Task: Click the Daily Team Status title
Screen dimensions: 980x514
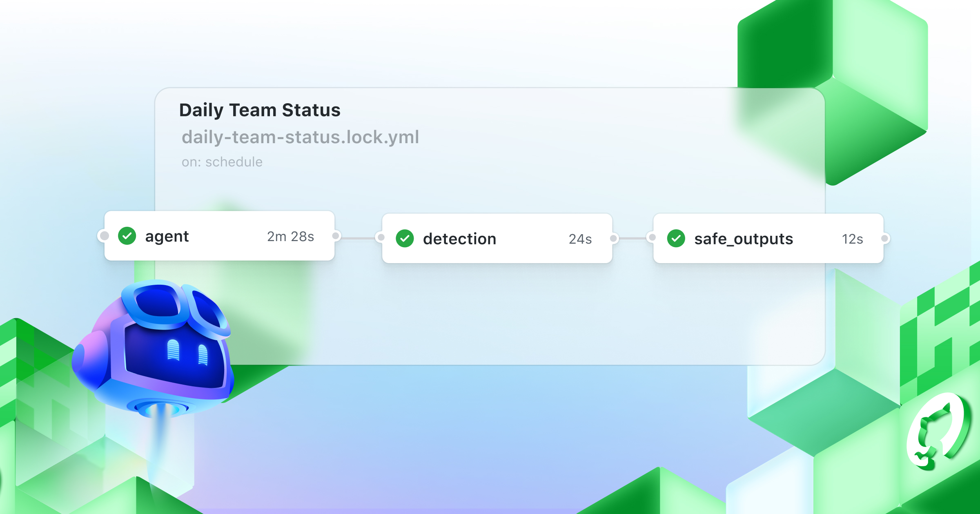Action: 260,110
